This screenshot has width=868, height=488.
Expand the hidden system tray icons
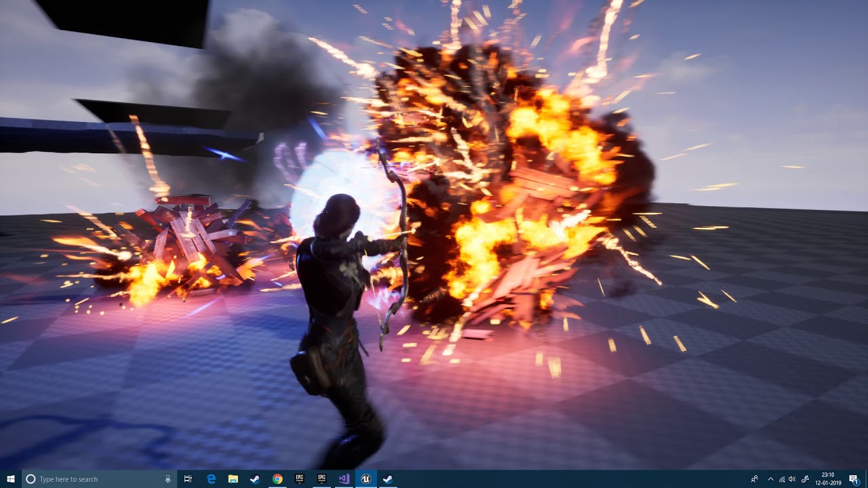click(770, 479)
